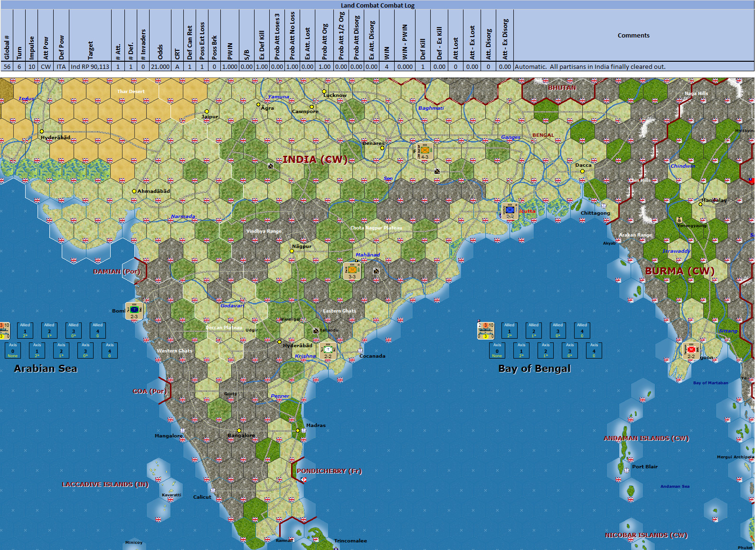Viewport: 756px width, 550px height.
Task: Click the 'Automatic. All partisans' comment cell
Action: click(633, 67)
